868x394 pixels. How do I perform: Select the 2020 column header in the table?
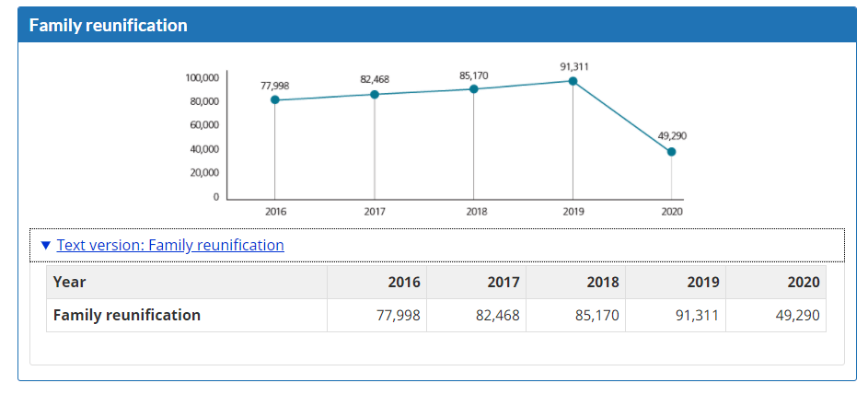[803, 282]
